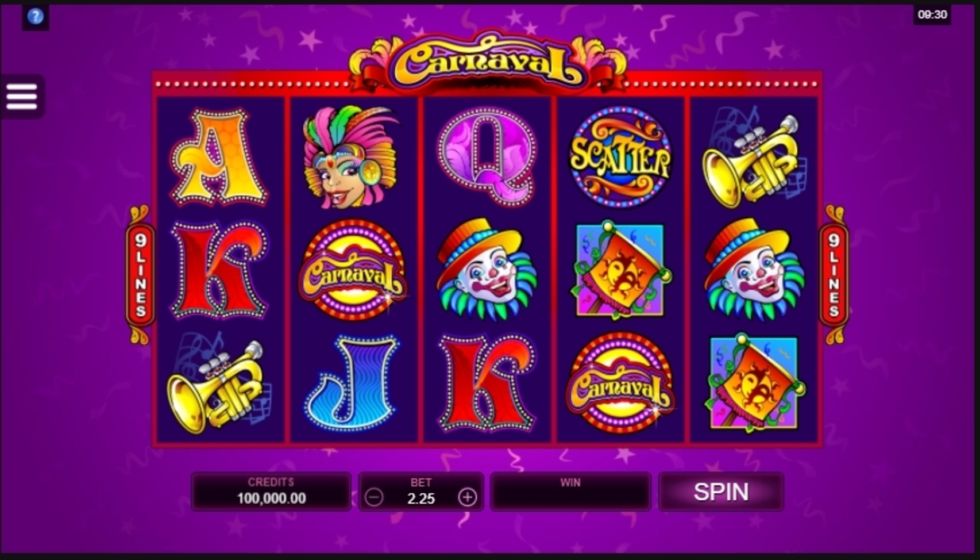Click the Credits balance display
The image size is (980, 560).
pos(271,492)
